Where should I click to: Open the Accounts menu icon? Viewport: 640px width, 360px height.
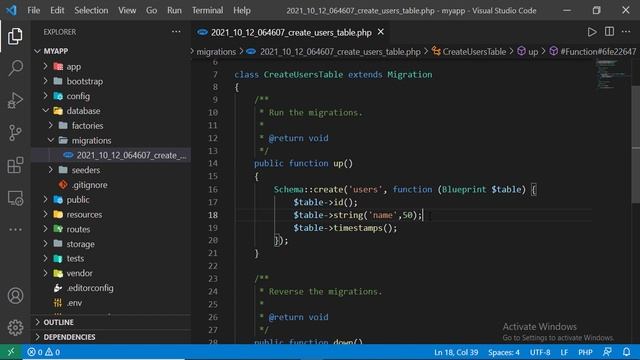click(15, 296)
